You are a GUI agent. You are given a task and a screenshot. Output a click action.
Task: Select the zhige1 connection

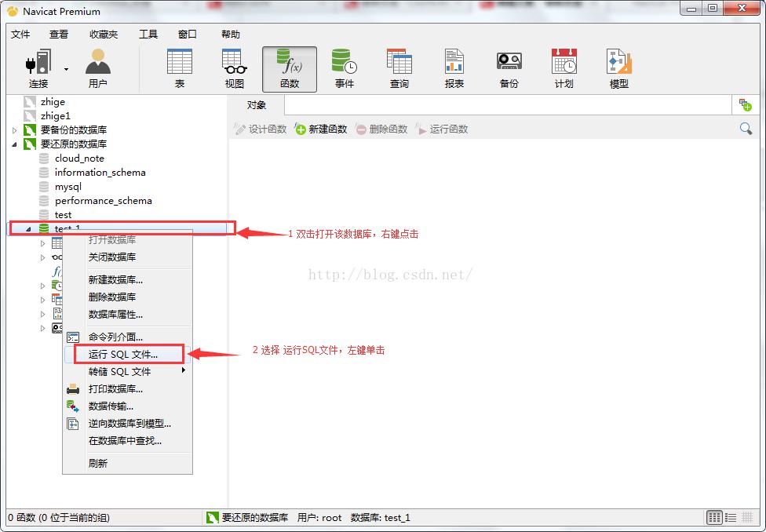click(55, 116)
